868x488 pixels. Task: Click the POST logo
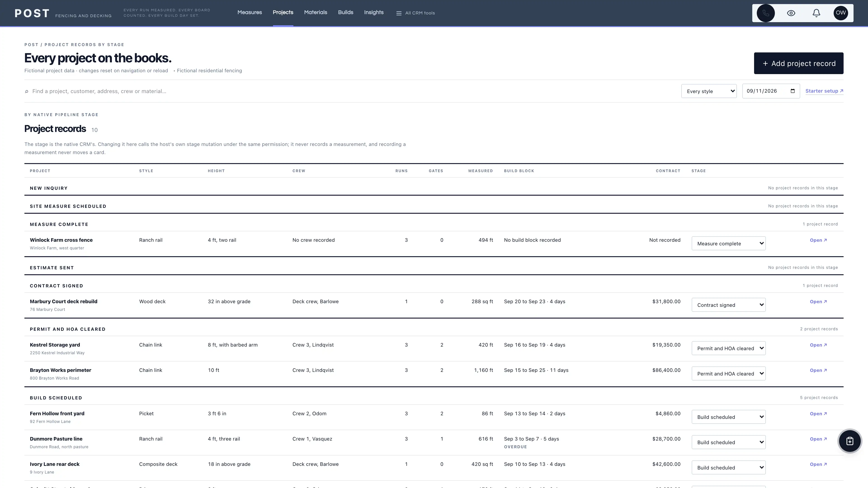coord(32,13)
